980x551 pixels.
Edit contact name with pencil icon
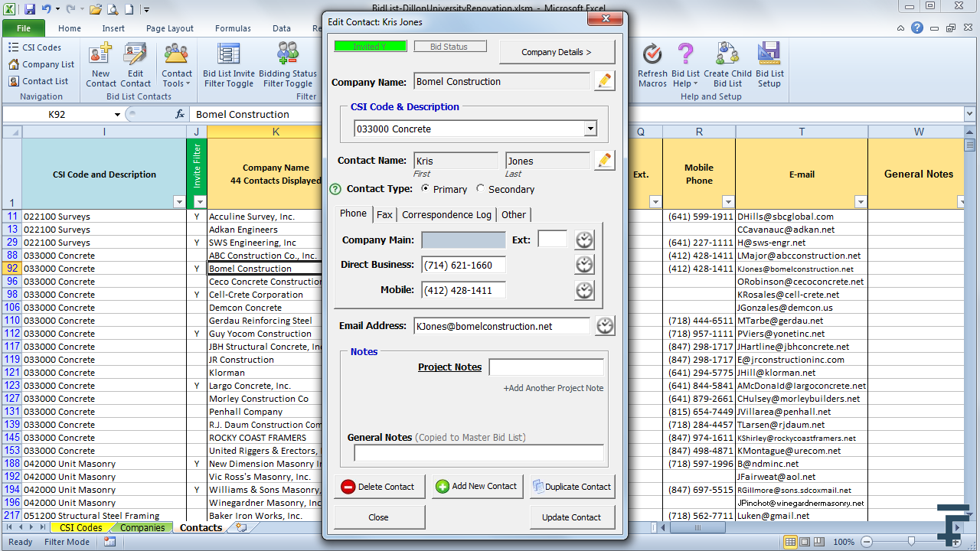605,160
